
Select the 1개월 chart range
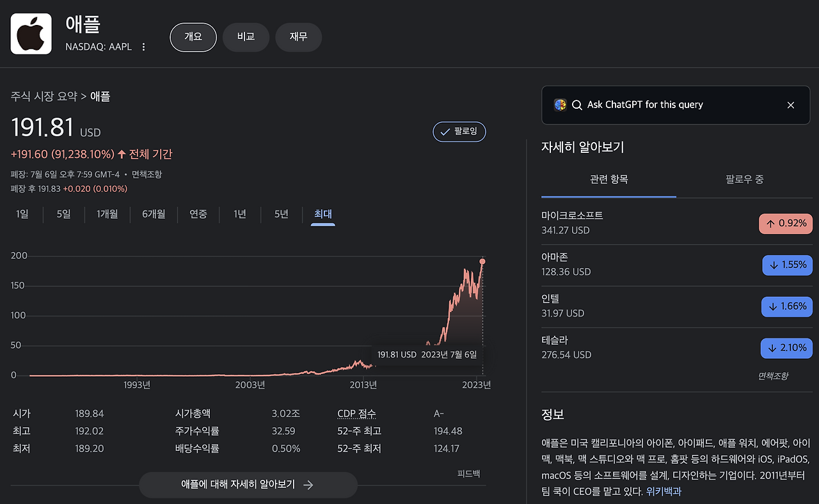point(107,214)
